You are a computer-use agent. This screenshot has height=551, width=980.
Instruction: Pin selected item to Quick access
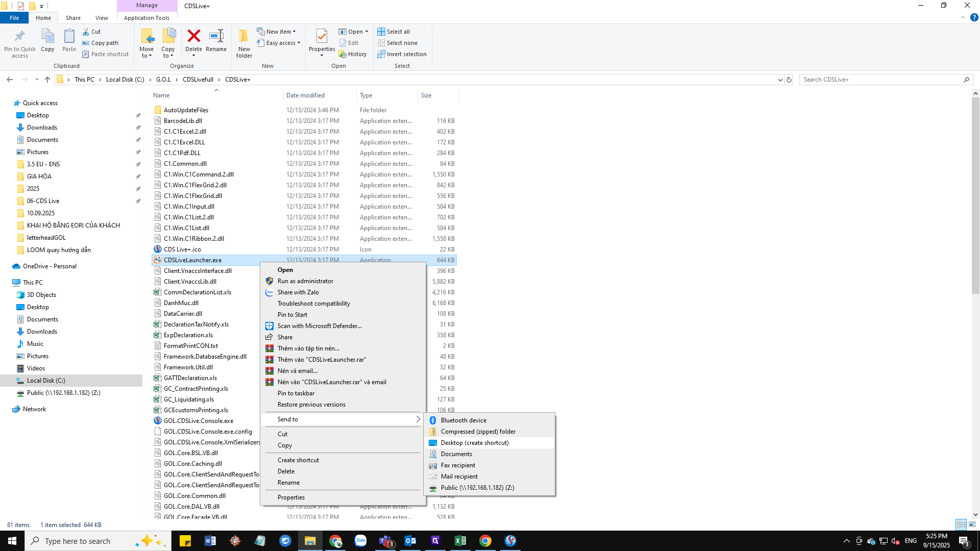19,43
